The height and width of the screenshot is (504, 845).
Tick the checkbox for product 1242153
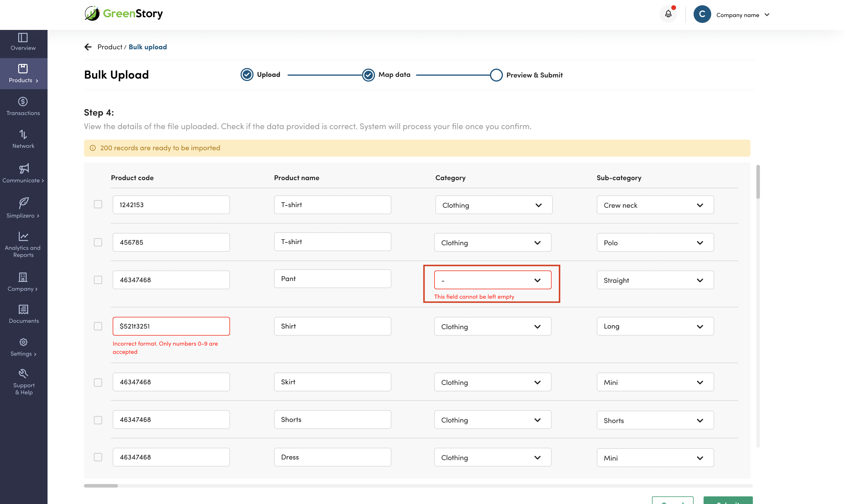pyautogui.click(x=98, y=204)
